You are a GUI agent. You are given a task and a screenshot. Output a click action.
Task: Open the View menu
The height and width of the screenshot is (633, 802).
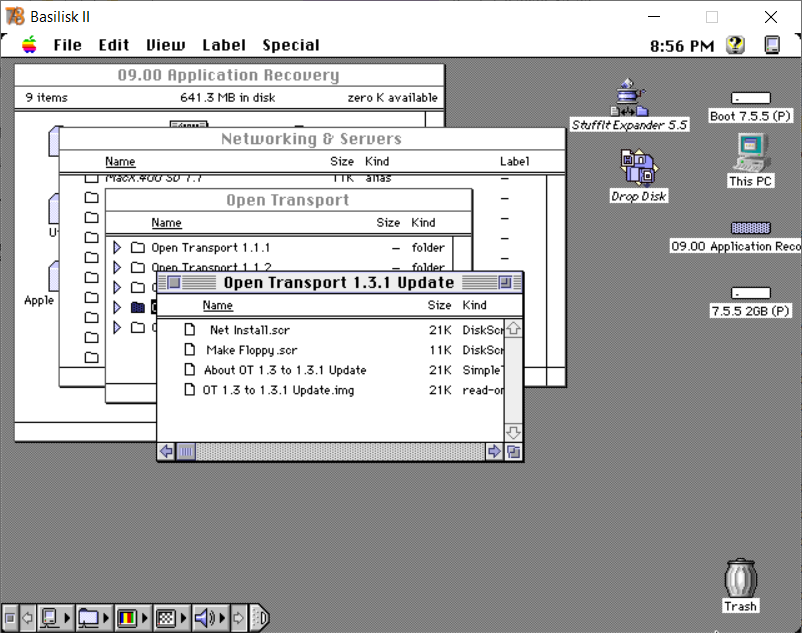(166, 45)
